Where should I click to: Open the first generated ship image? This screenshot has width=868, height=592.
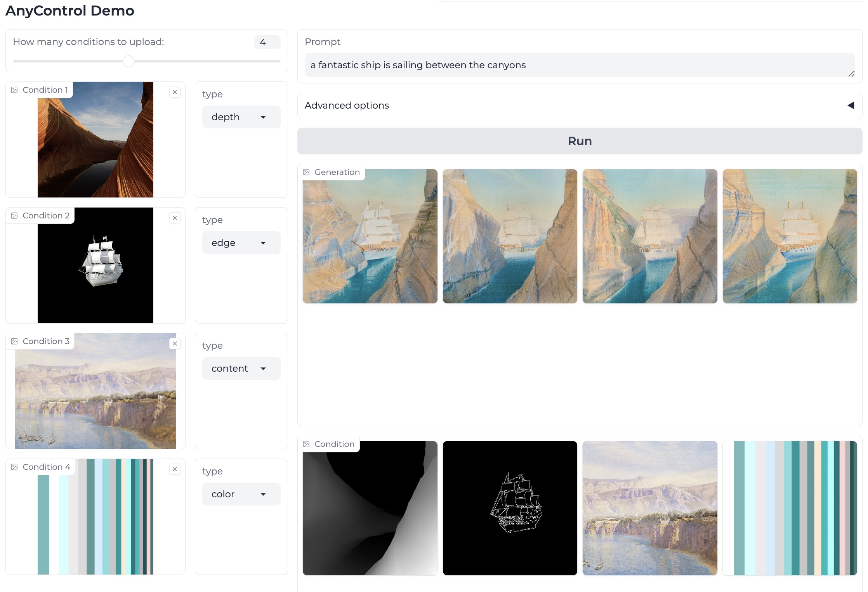[370, 236]
